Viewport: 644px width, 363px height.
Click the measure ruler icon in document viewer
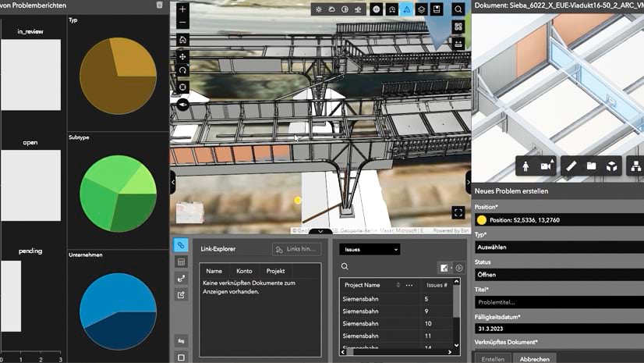coord(571,166)
